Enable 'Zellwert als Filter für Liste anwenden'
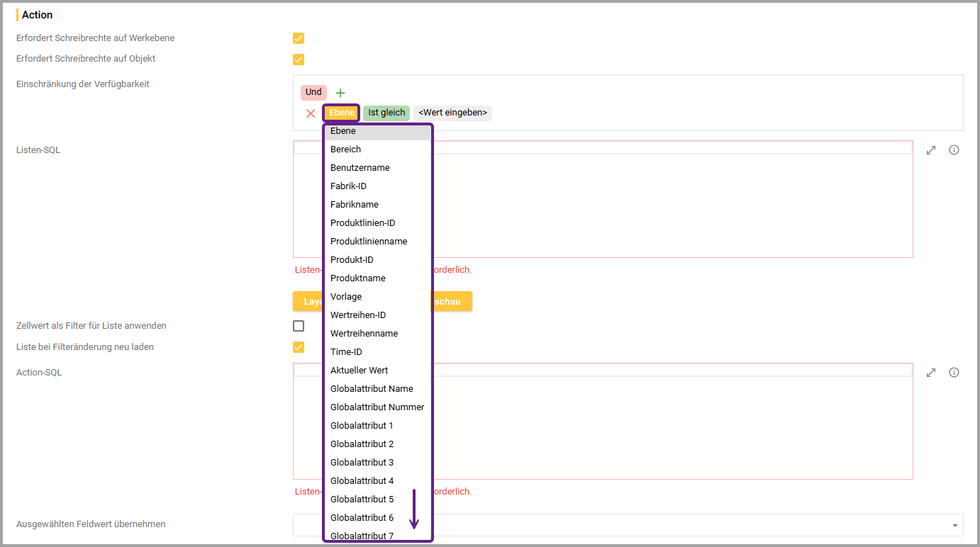 pyautogui.click(x=299, y=326)
